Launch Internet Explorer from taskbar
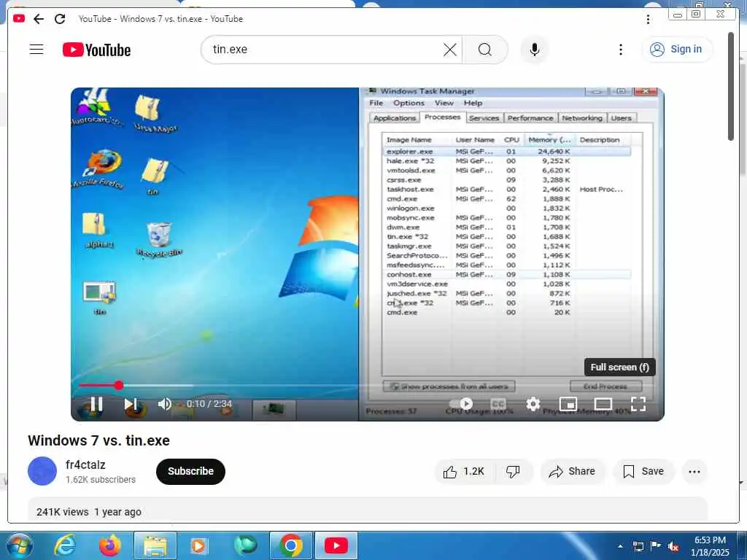 pyautogui.click(x=64, y=545)
